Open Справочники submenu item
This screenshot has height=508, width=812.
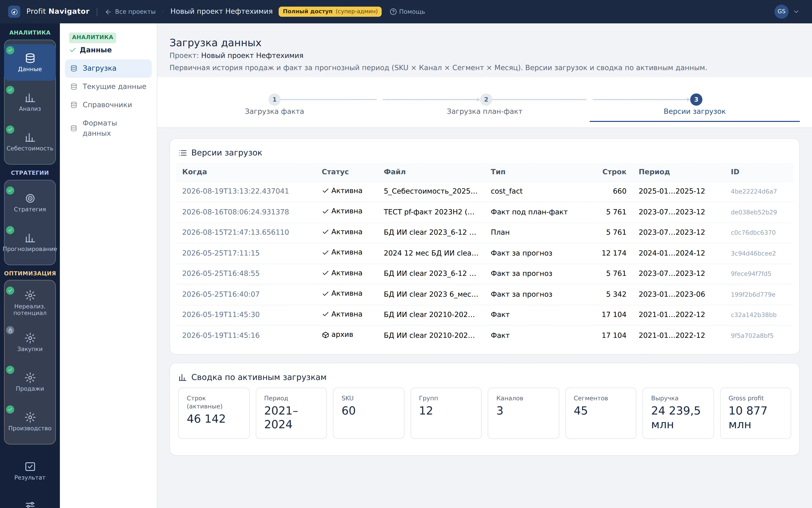click(x=108, y=105)
